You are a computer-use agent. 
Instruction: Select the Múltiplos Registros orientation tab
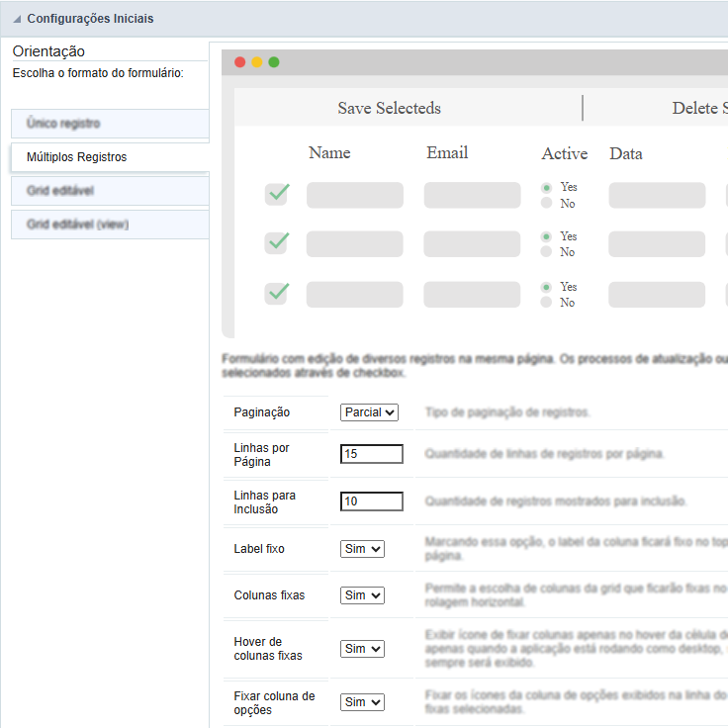click(109, 157)
